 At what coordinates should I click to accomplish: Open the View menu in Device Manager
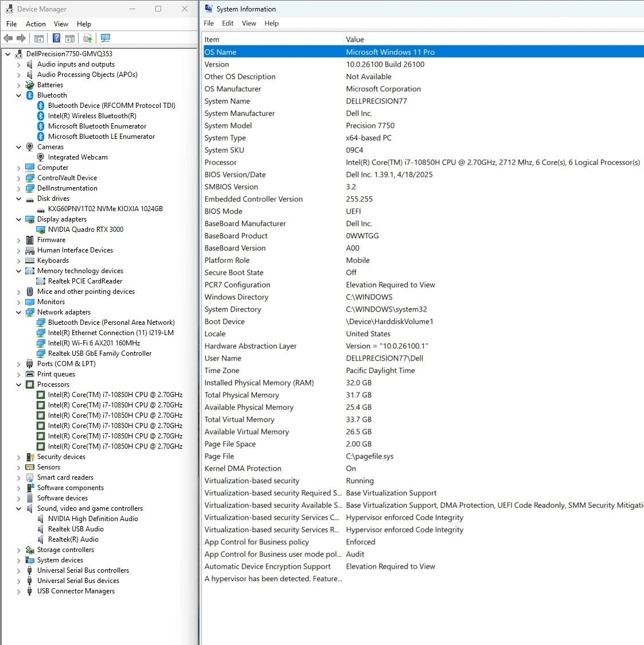tap(61, 24)
